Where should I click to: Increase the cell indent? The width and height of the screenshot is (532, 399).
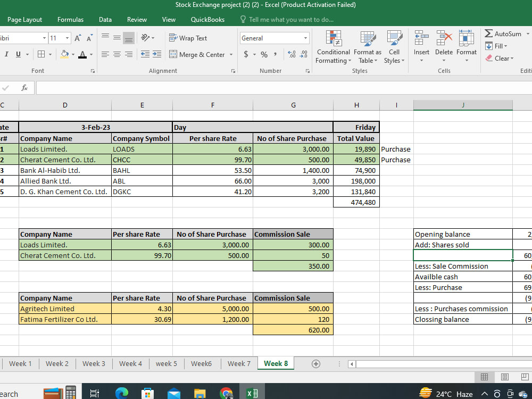coord(157,54)
